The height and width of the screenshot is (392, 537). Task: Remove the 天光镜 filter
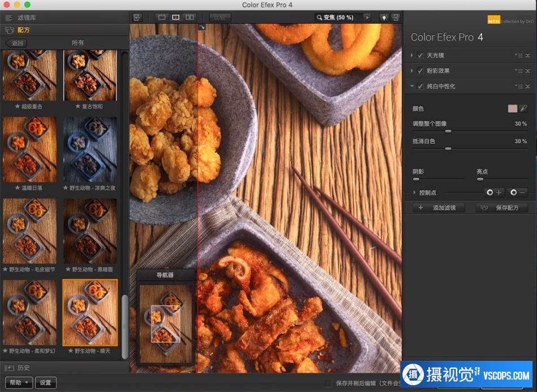point(528,55)
